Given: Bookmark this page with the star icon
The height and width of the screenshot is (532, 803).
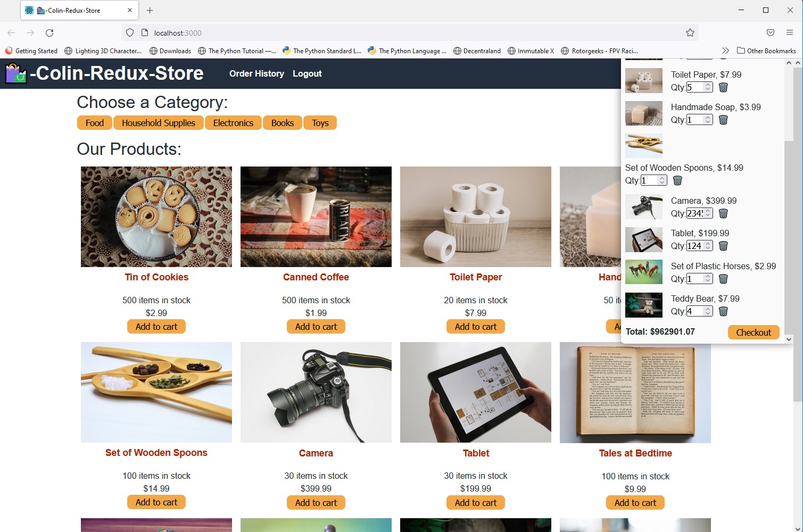Looking at the screenshot, I should [690, 32].
